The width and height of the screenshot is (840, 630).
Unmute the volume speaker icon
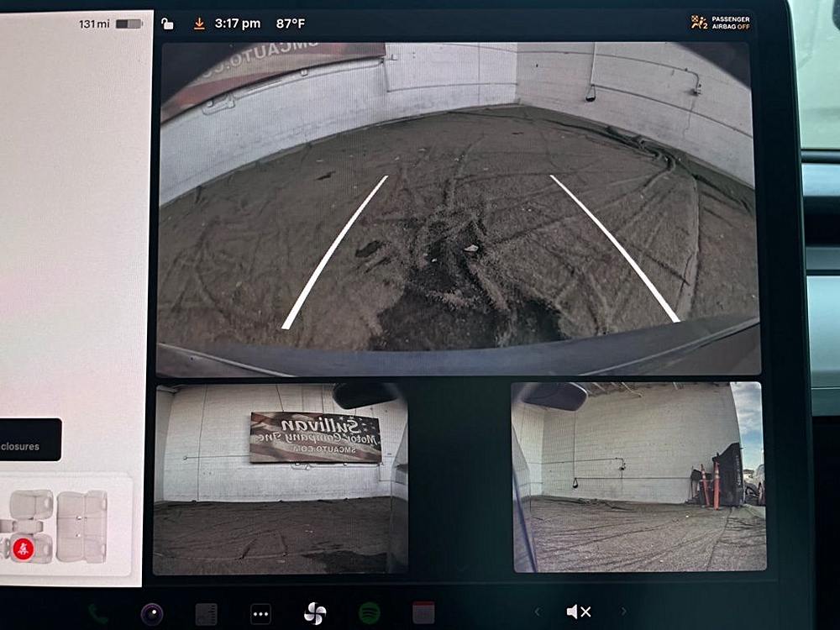coord(579,612)
